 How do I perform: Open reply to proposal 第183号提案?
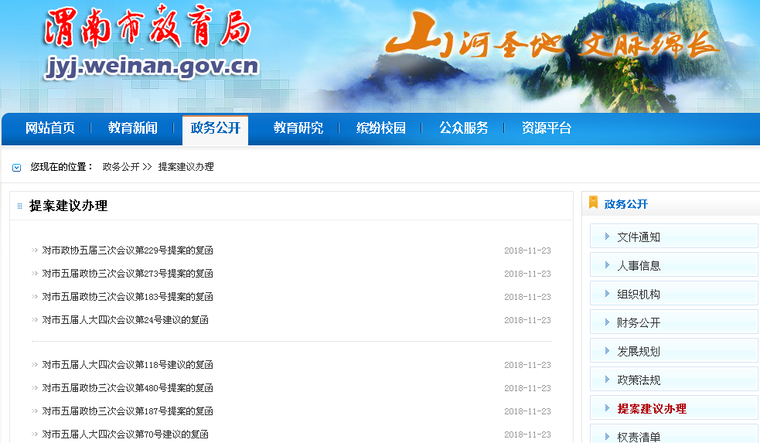coord(127,297)
